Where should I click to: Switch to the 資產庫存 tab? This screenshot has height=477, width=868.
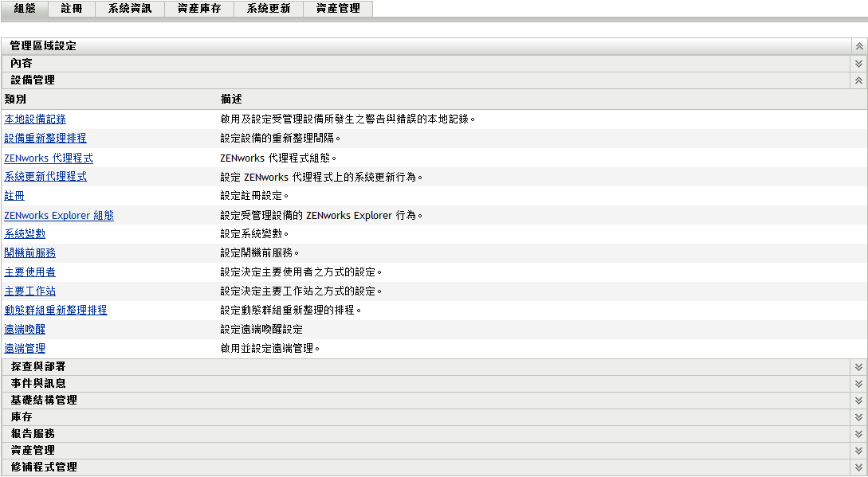tap(198, 9)
